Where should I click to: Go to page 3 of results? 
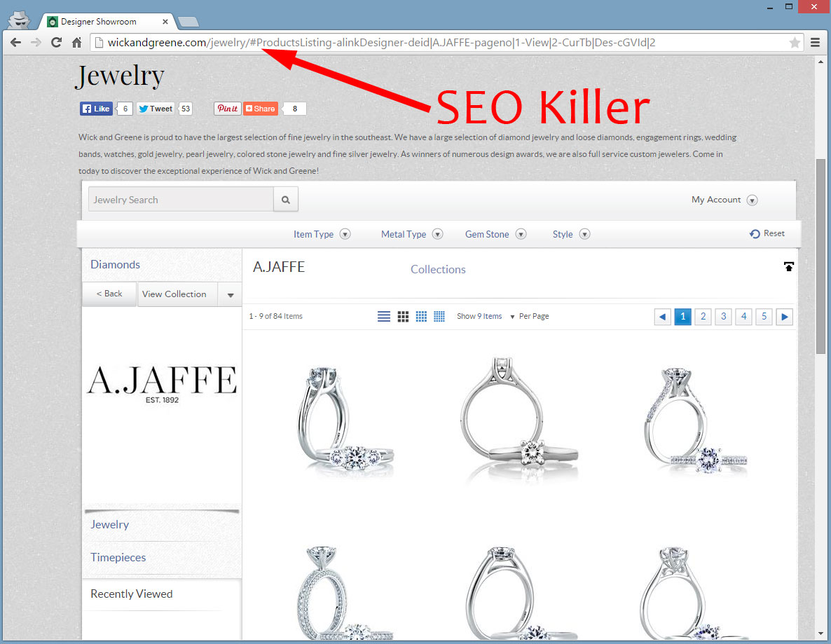point(723,317)
